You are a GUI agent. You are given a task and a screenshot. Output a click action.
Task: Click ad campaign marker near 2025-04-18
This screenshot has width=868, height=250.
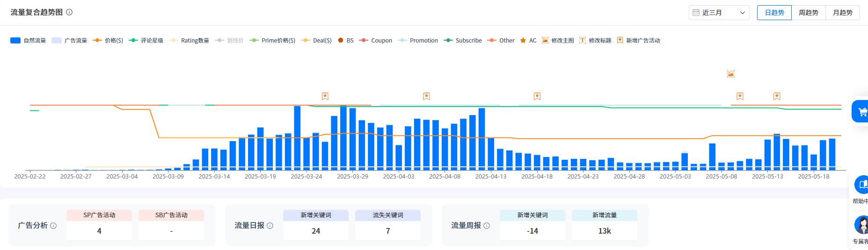point(537,96)
